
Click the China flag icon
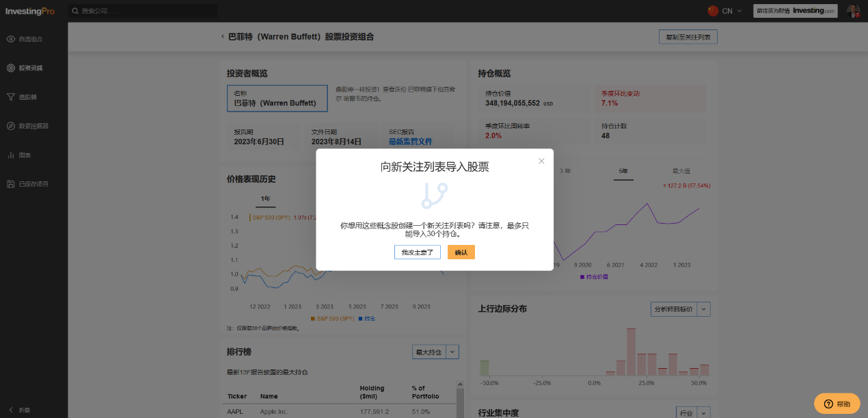(x=713, y=11)
